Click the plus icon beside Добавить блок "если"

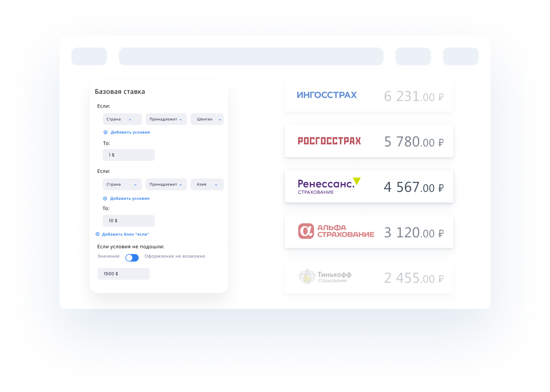[98, 234]
